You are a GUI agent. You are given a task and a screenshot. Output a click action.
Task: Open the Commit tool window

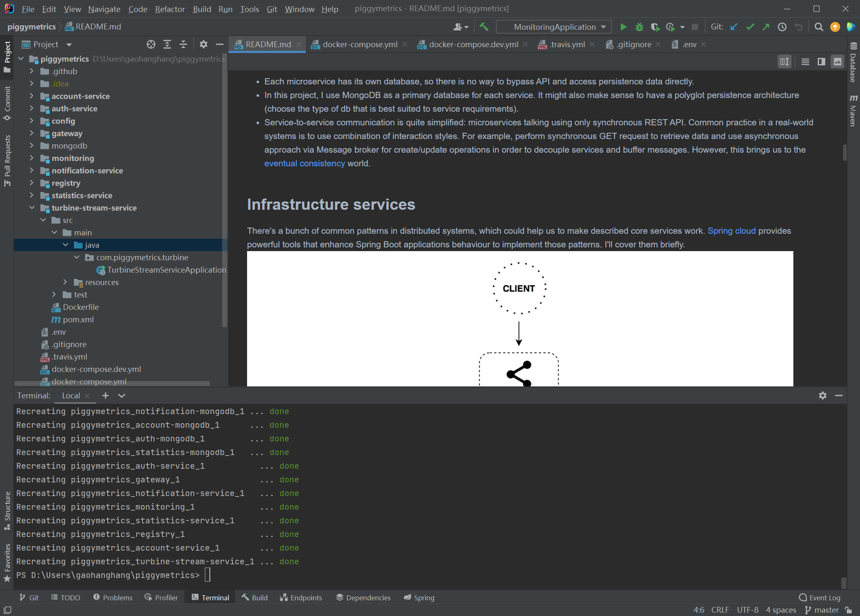point(7,103)
